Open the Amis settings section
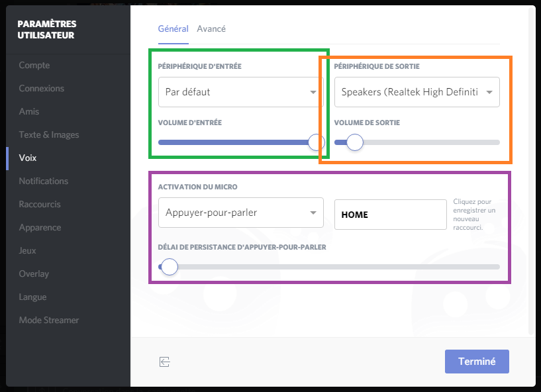Image resolution: width=541 pixels, height=392 pixels. pos(29,111)
